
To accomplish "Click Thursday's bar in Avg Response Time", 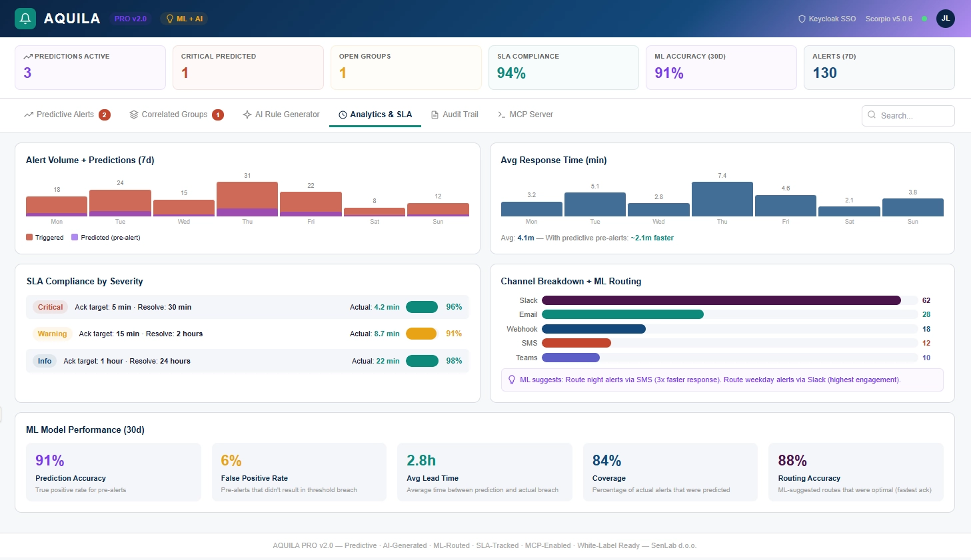I will 722,199.
